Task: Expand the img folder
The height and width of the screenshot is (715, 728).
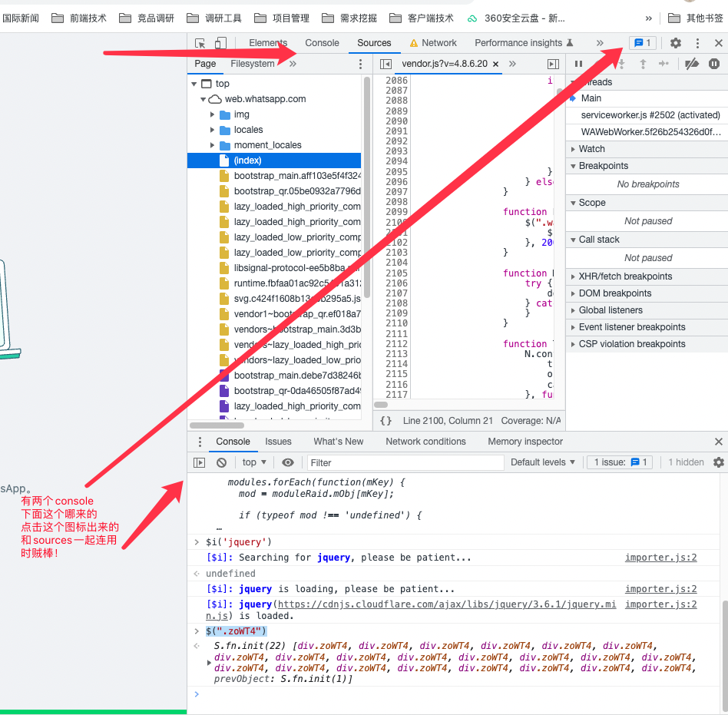Action: [212, 114]
